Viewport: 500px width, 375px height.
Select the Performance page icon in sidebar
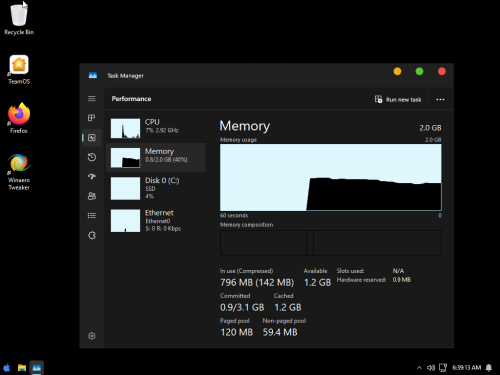click(92, 137)
